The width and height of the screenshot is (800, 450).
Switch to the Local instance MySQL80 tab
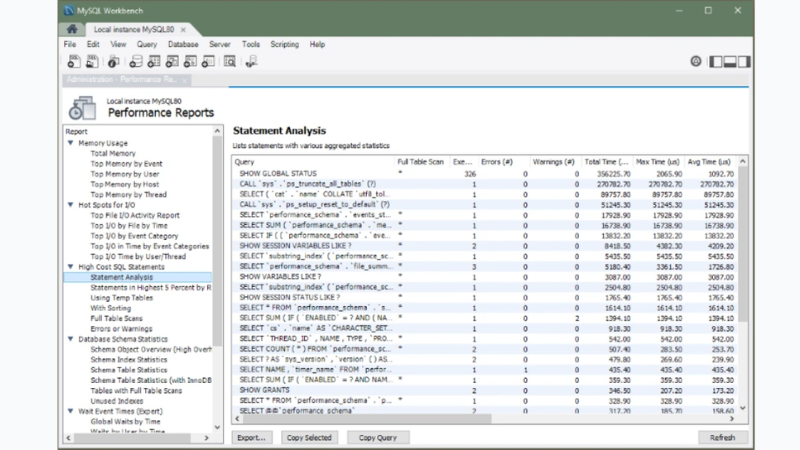click(x=136, y=30)
